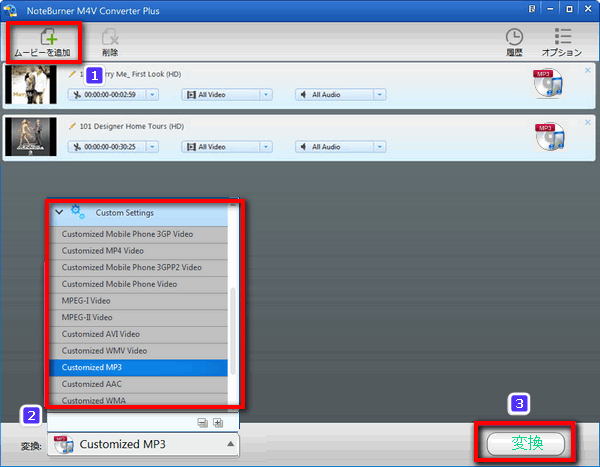
Task: Close the Customized MP3 output format combo box
Action: click(143, 444)
